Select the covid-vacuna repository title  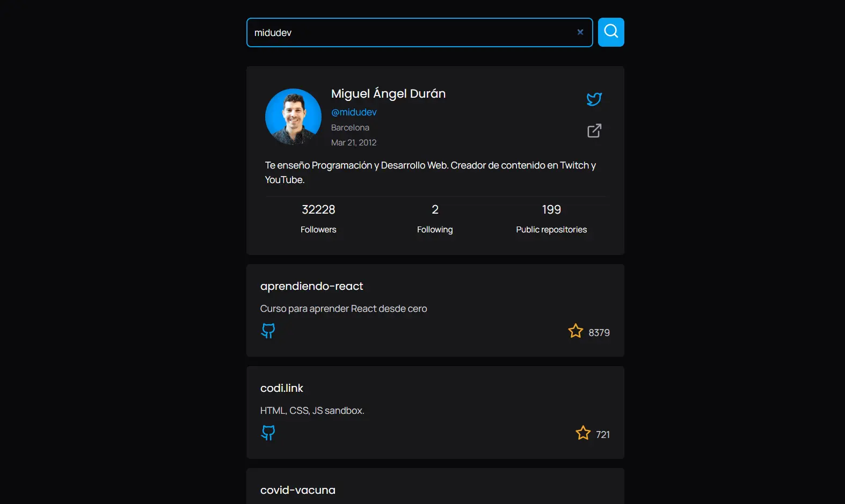click(298, 490)
